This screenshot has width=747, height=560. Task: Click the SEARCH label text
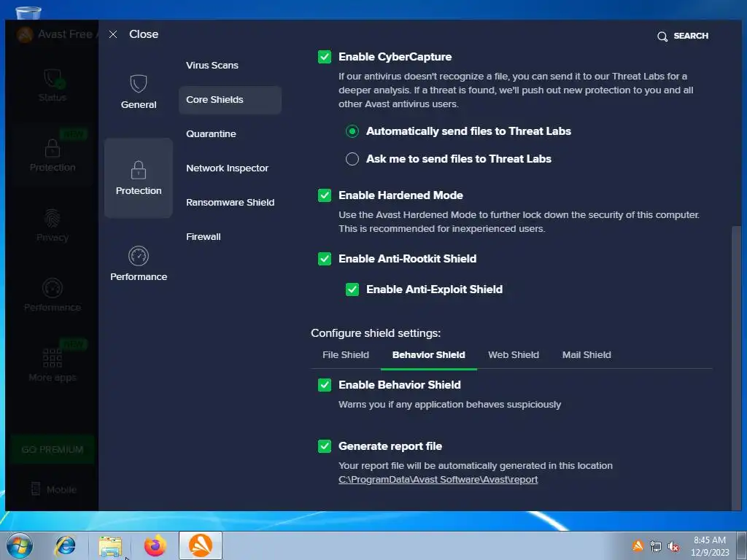pos(691,36)
